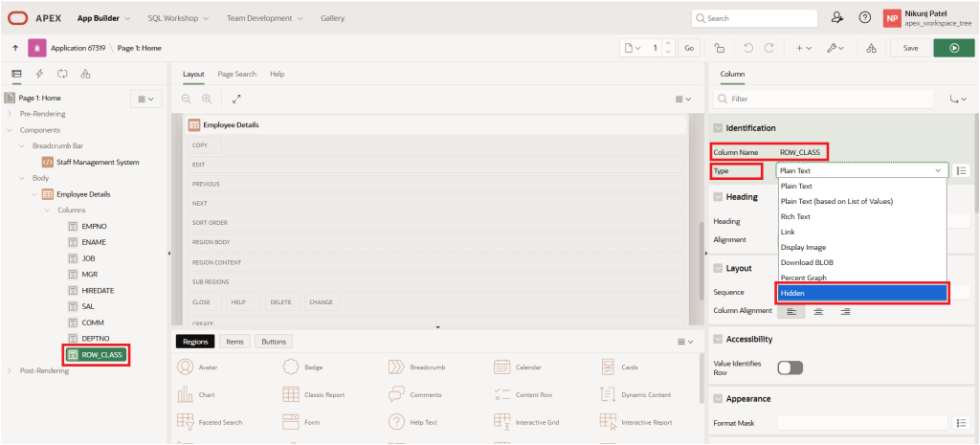Click the Go button

point(688,47)
